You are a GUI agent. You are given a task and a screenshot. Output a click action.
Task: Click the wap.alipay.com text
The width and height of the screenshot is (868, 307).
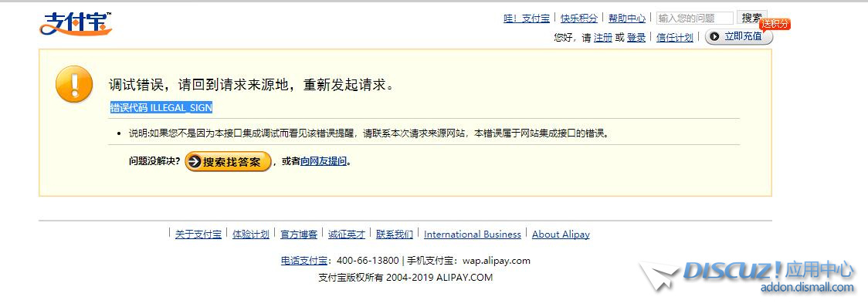[497, 261]
